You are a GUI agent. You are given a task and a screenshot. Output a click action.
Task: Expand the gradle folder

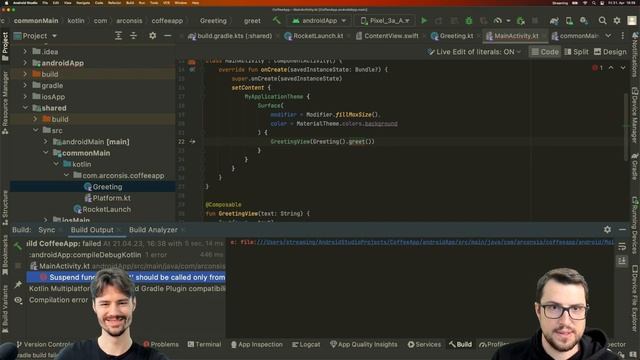(25, 85)
